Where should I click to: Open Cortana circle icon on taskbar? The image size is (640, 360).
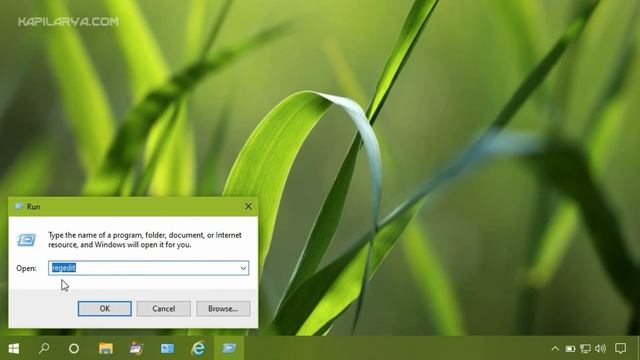click(74, 349)
